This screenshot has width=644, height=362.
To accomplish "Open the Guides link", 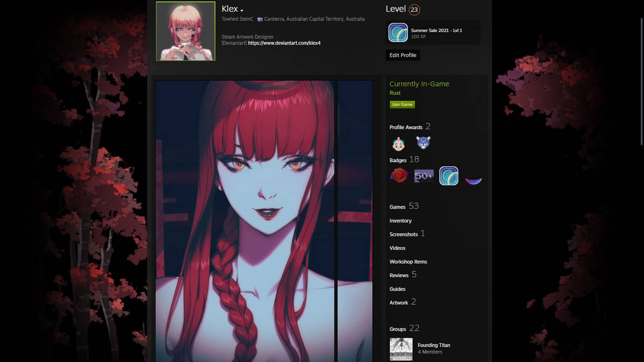I will click(398, 289).
